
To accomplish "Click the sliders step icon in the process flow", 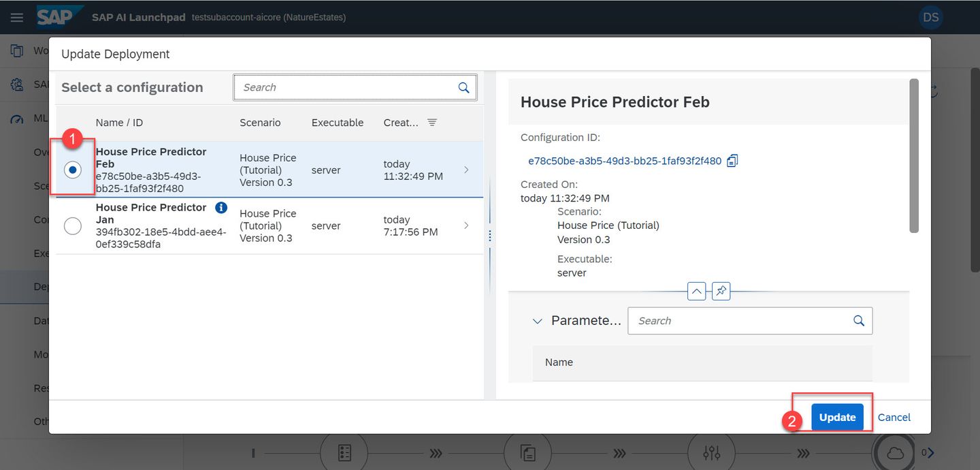I will tap(711, 453).
